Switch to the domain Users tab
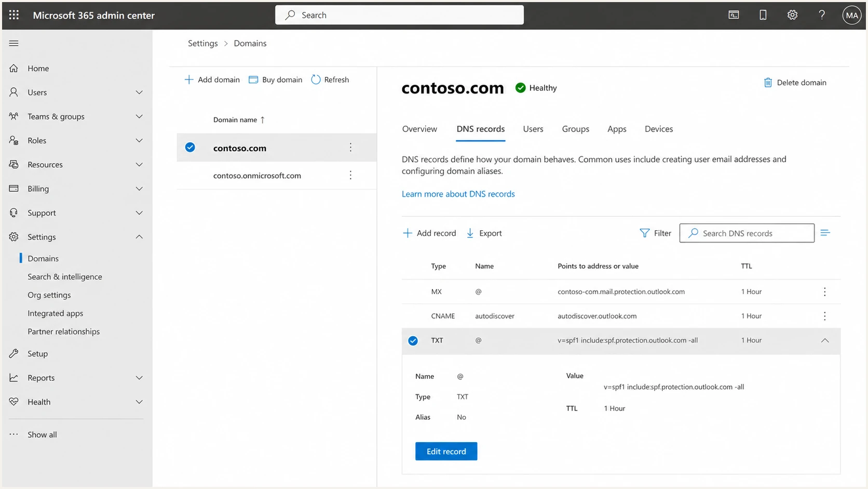 [533, 129]
